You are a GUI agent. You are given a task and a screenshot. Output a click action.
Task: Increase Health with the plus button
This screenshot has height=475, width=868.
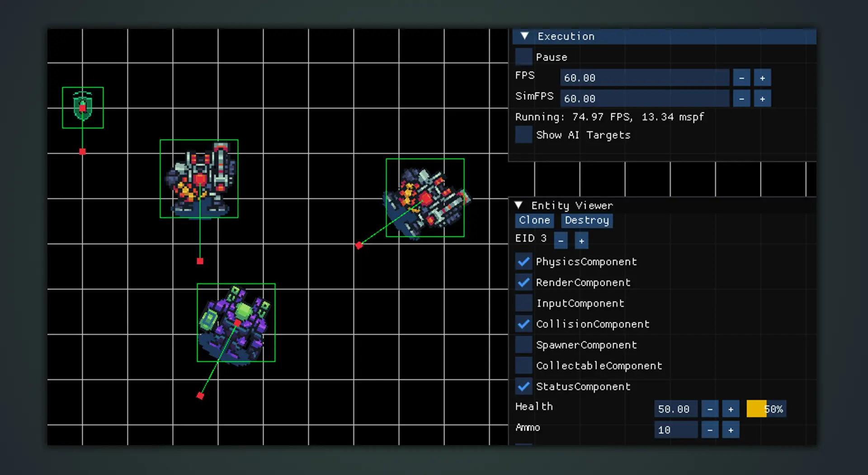(x=731, y=409)
